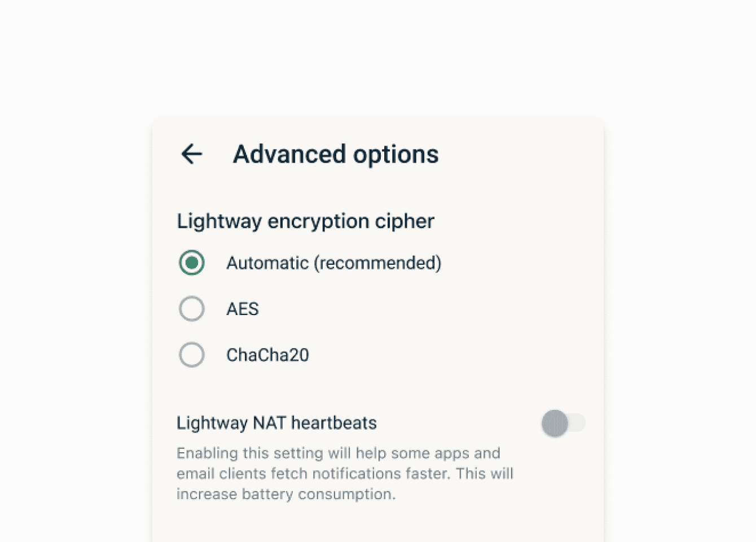Click the word "(recommended)" next to Automatic

point(377,263)
